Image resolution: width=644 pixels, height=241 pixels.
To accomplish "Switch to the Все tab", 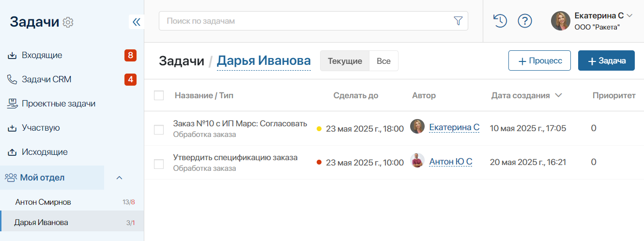I will (383, 61).
